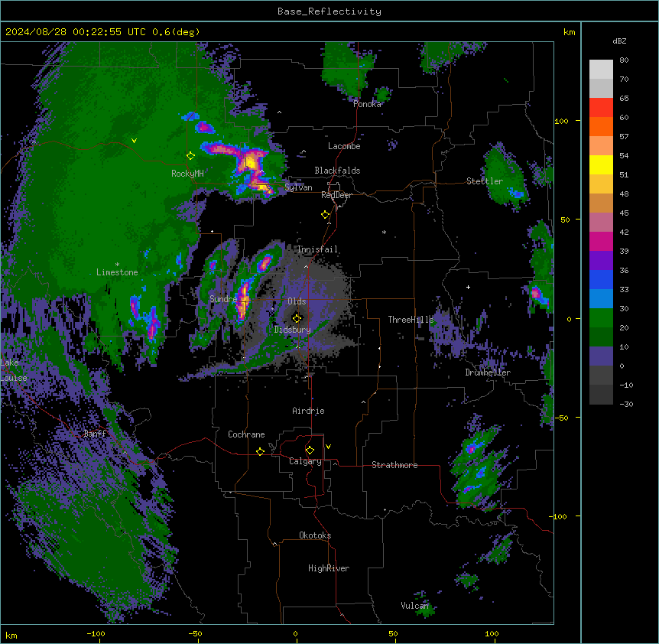Click the 80 value on dBZ scale
This screenshot has height=644, width=659.
pos(624,60)
